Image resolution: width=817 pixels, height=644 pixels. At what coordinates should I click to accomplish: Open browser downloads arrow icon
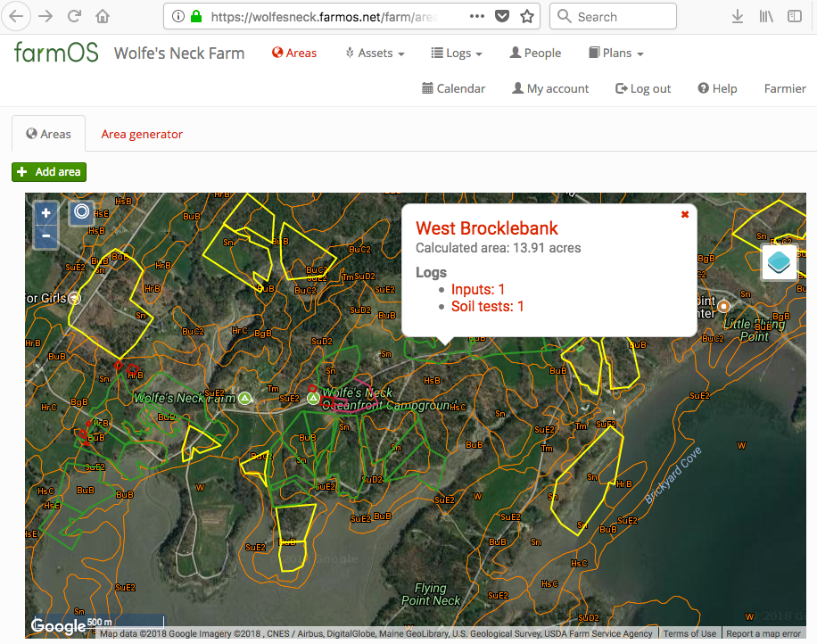tap(737, 16)
